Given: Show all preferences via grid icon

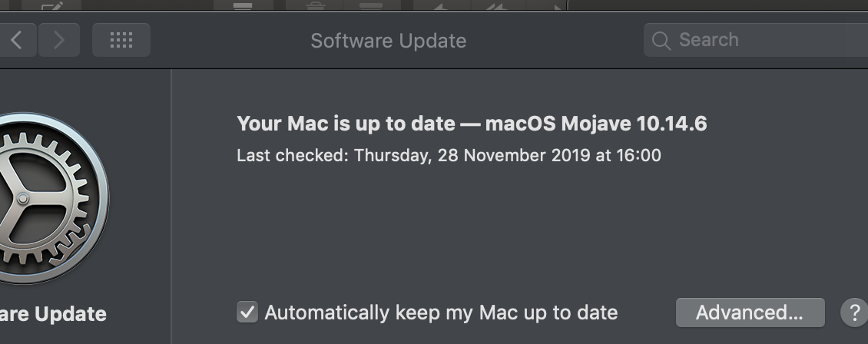Looking at the screenshot, I should [x=121, y=40].
